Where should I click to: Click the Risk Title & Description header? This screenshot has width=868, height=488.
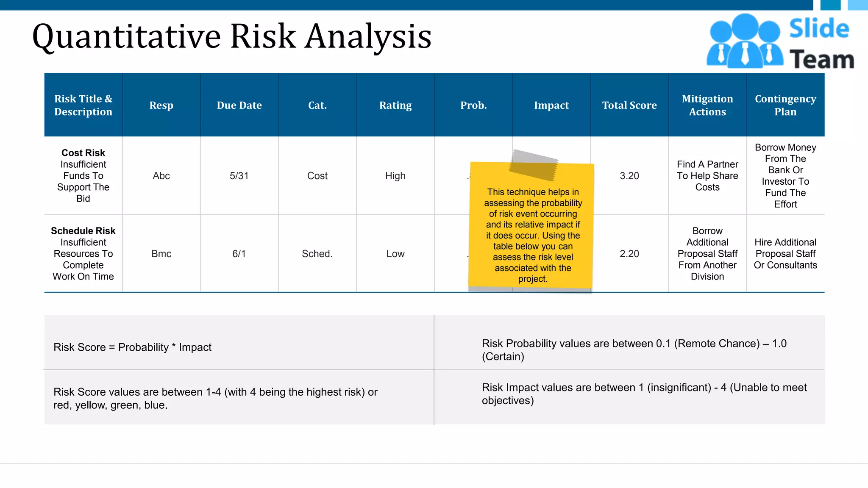[83, 105]
